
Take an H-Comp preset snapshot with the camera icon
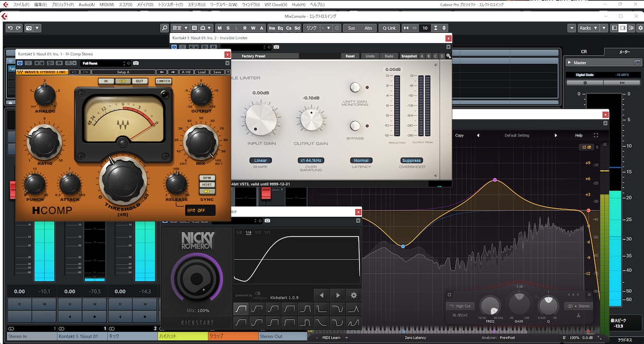(x=136, y=63)
